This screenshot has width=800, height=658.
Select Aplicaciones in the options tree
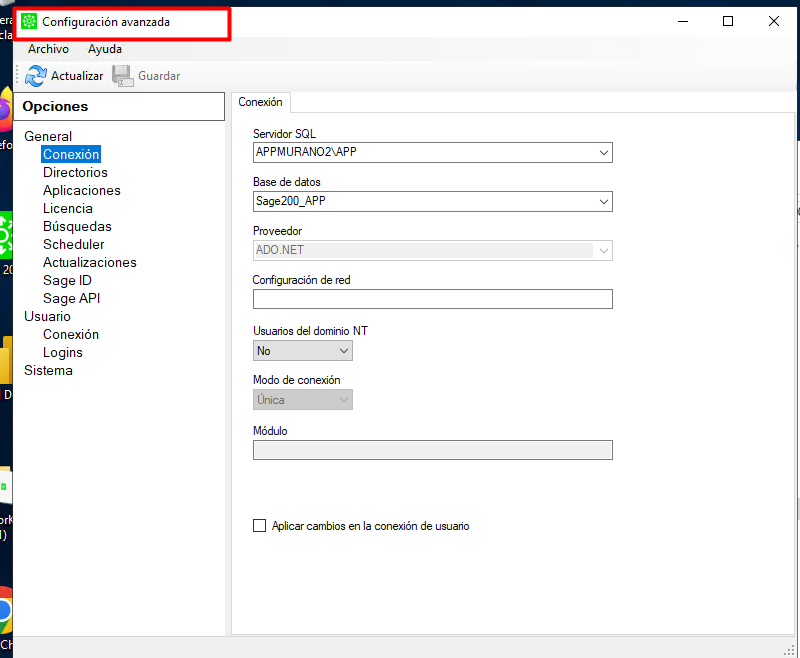(x=82, y=190)
